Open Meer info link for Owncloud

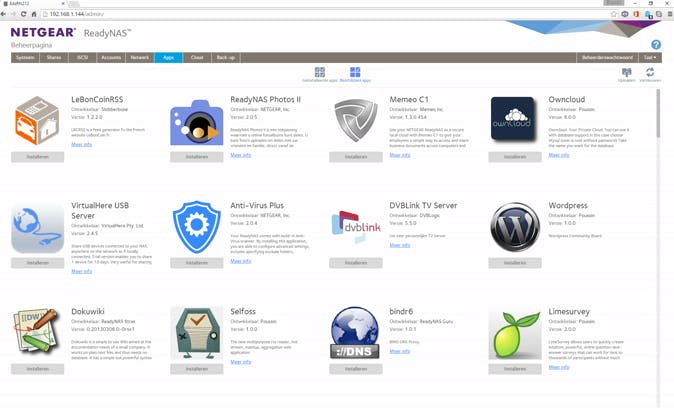559,155
